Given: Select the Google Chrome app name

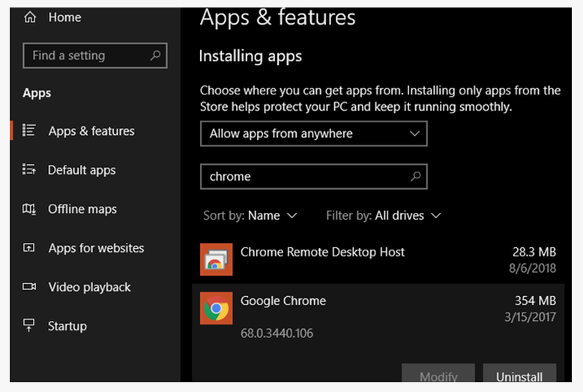Looking at the screenshot, I should click(x=283, y=301).
